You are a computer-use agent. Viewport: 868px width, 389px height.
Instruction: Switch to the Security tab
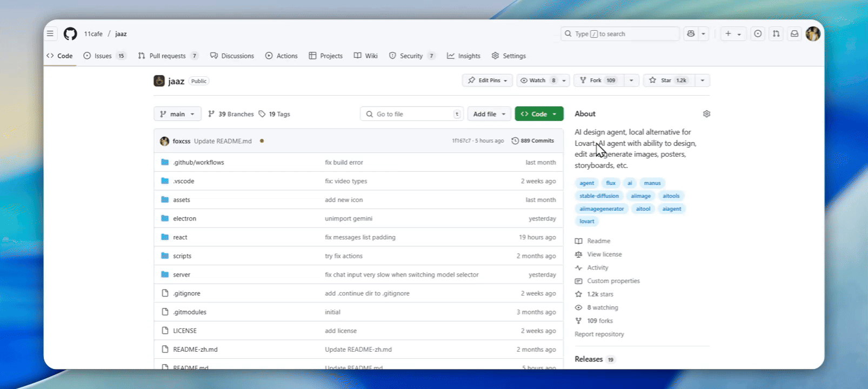pos(412,56)
